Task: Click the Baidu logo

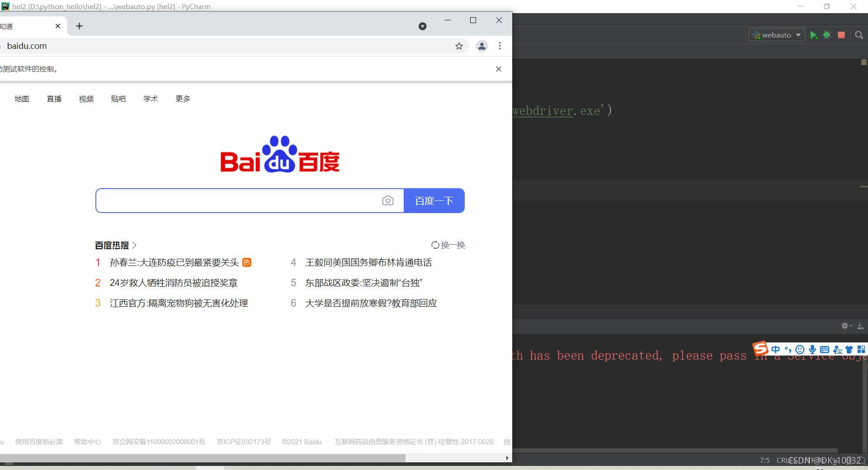Action: coord(280,154)
